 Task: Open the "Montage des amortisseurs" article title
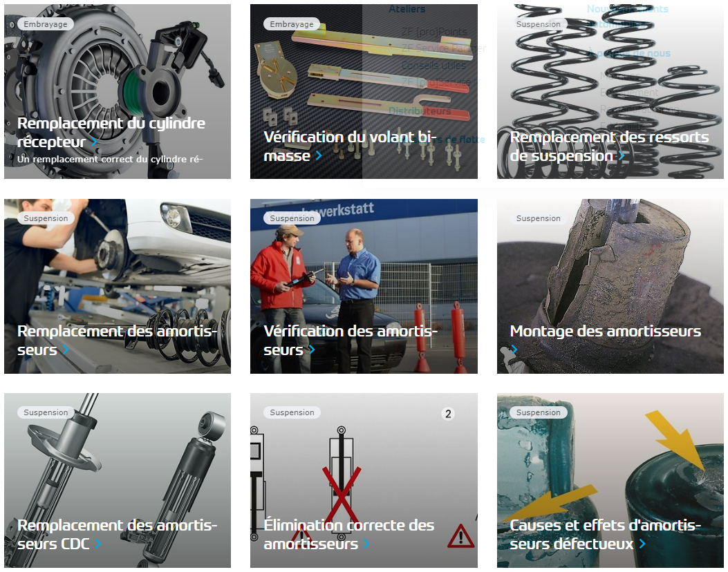pyautogui.click(x=606, y=331)
